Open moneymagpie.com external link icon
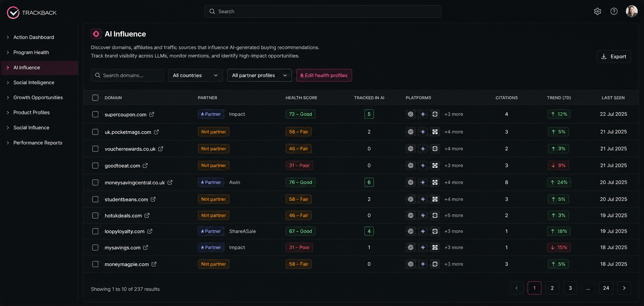 point(154,264)
